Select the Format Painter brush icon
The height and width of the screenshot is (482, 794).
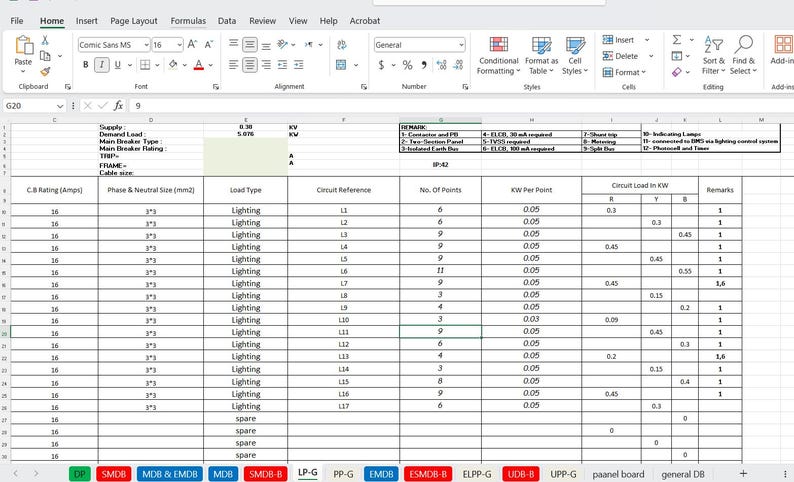(45, 72)
